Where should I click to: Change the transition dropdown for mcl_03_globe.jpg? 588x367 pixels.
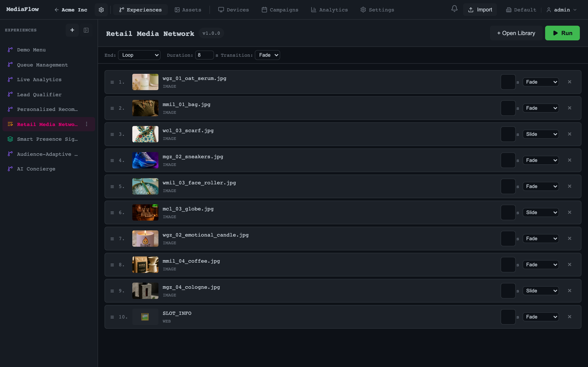pyautogui.click(x=541, y=212)
